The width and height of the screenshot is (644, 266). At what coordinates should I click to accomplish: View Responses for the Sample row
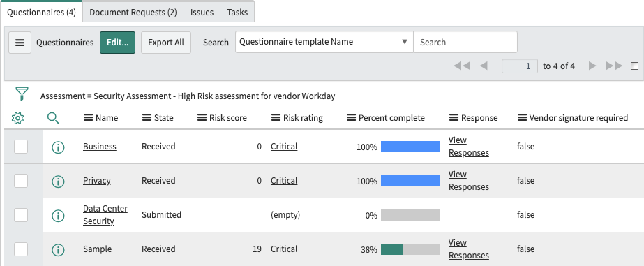pos(469,249)
